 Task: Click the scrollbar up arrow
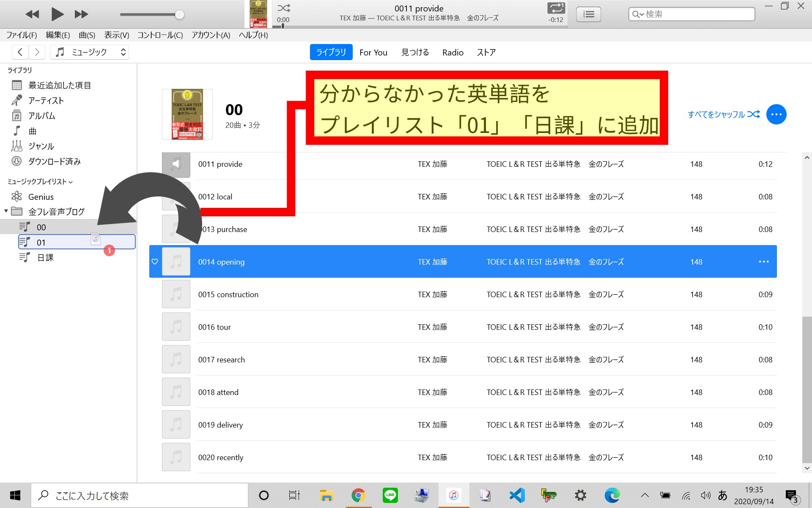(x=807, y=157)
